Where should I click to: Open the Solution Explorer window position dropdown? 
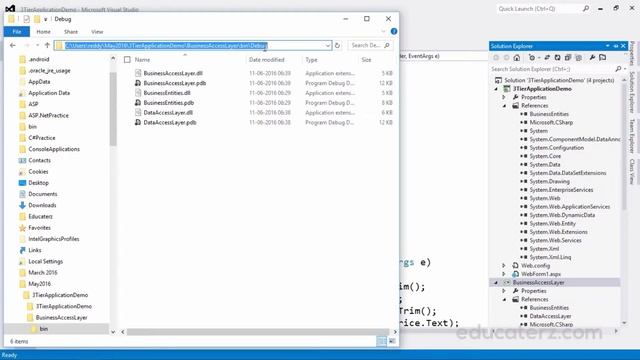[608, 46]
